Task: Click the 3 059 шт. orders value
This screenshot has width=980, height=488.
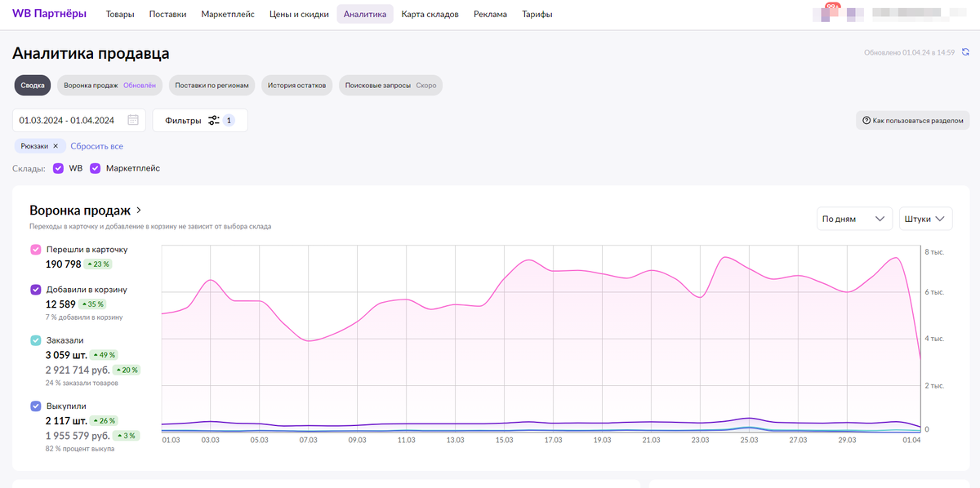Action: [x=65, y=355]
